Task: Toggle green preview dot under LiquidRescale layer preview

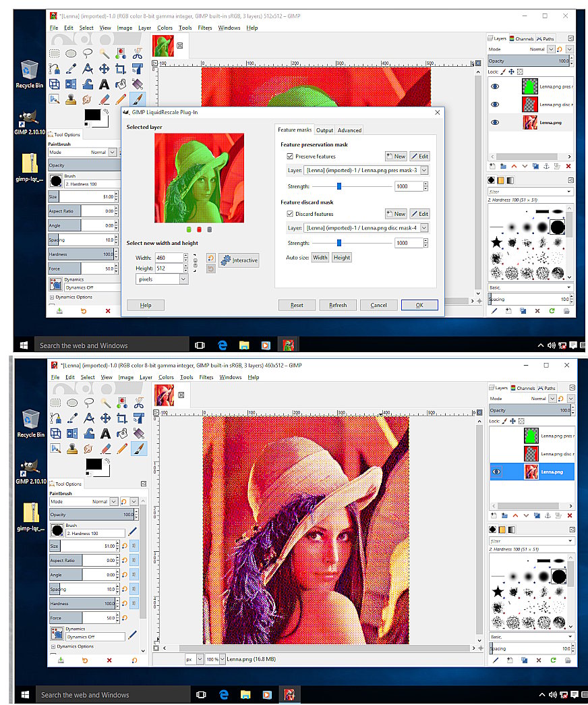Action: pyautogui.click(x=189, y=230)
